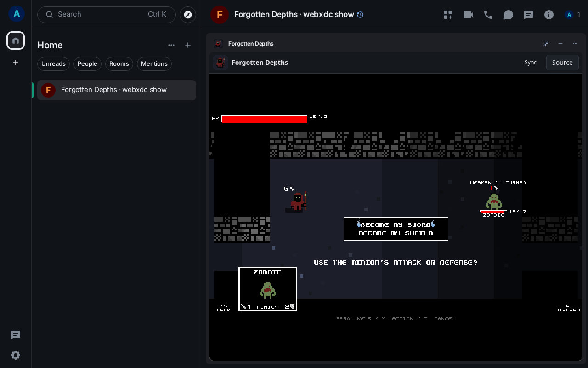Open the extensions grid-plus icon in the room header
Image resolution: width=588 pixels, height=368 pixels.
(x=448, y=15)
